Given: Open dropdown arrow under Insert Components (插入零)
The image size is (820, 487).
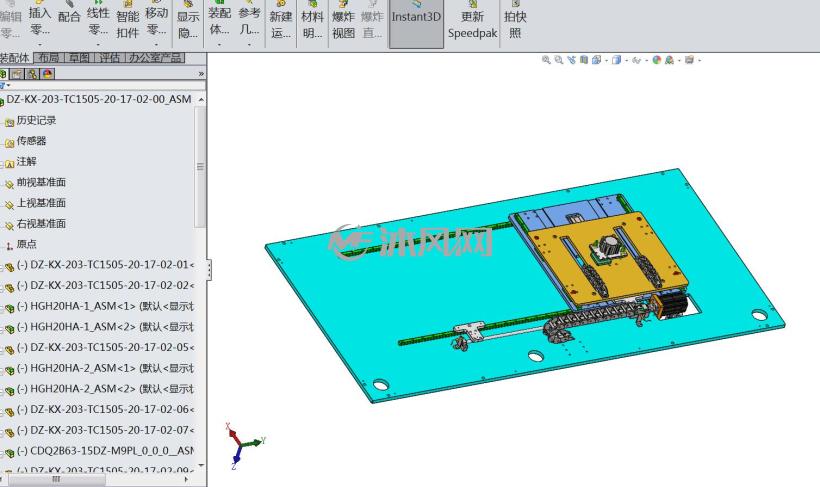Looking at the screenshot, I should tap(40, 45).
